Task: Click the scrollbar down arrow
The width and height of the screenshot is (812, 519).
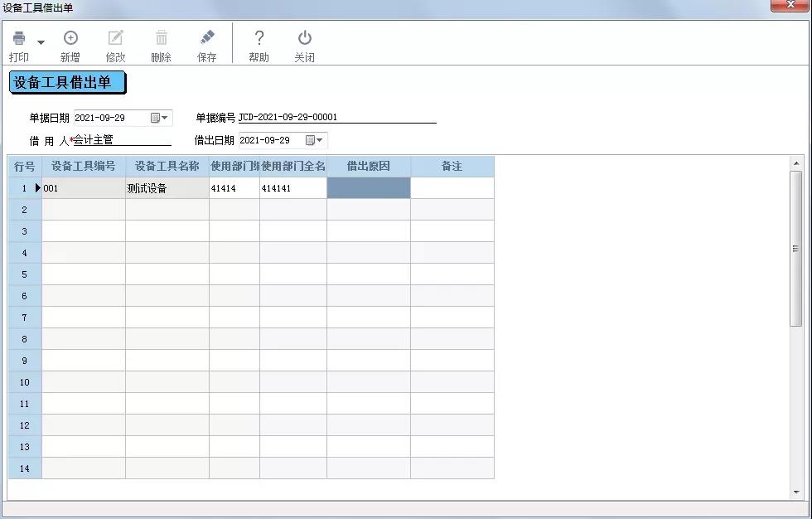Action: [x=796, y=492]
